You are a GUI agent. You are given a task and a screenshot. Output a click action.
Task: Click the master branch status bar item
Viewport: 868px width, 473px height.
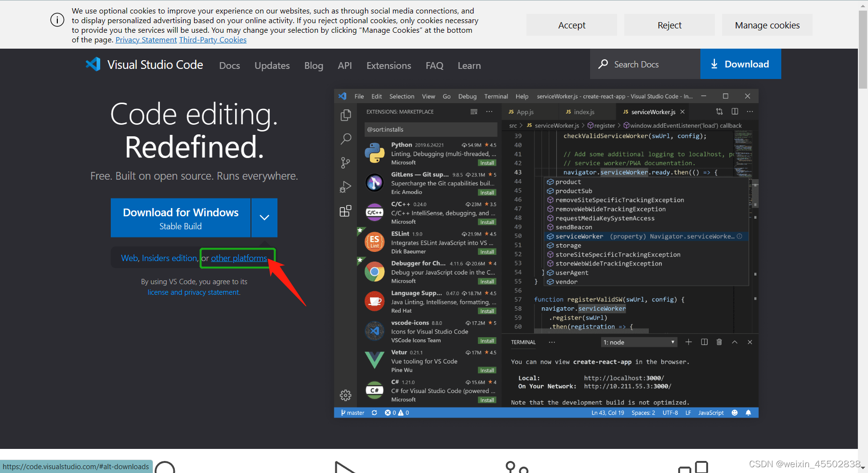pos(352,413)
